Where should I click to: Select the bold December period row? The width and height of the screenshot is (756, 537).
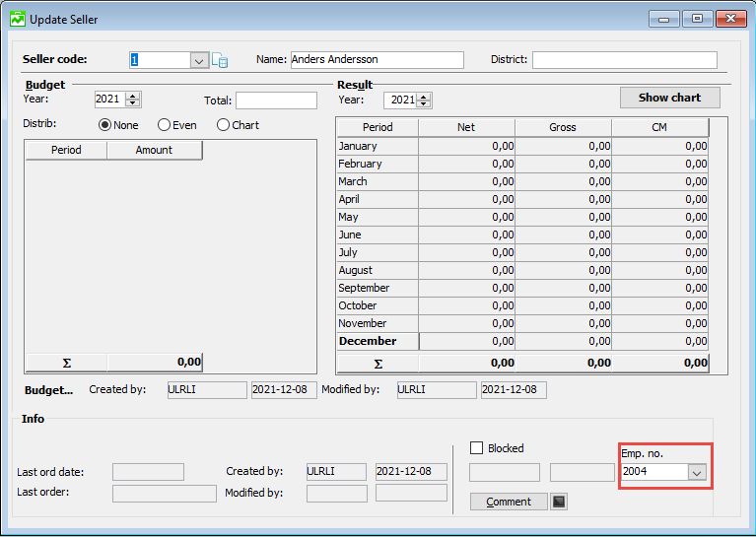522,341
